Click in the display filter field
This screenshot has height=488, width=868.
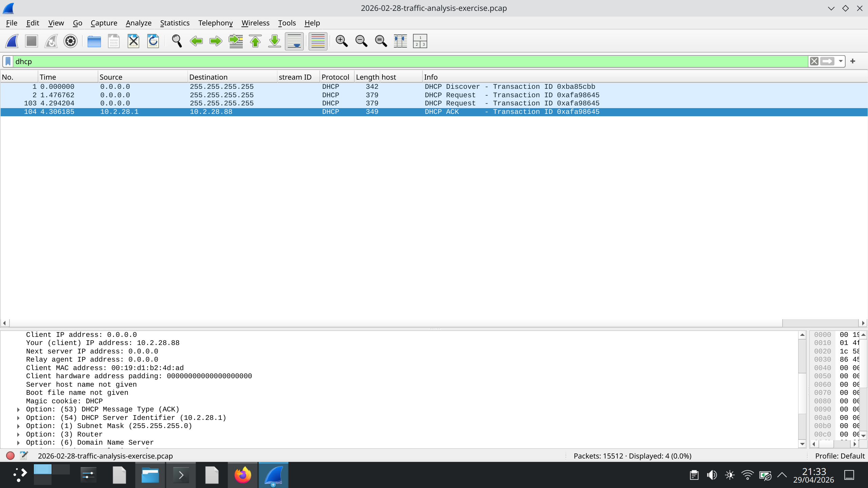pyautogui.click(x=410, y=61)
